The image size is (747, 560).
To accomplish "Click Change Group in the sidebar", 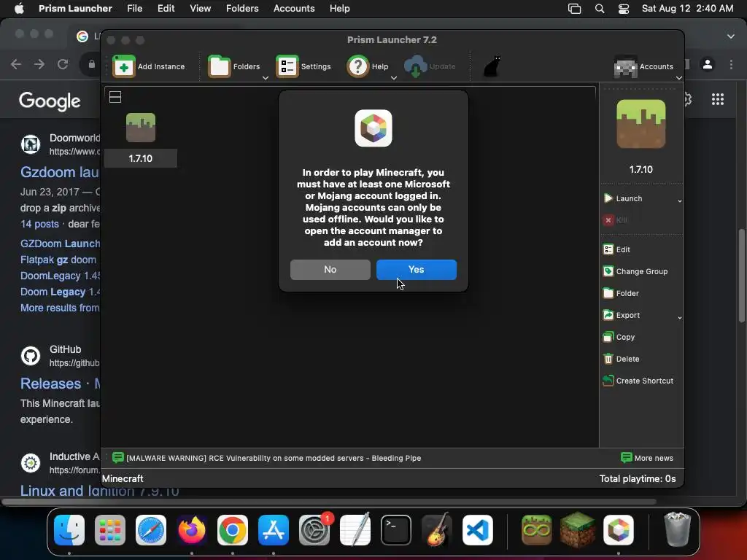I will click(x=635, y=271).
